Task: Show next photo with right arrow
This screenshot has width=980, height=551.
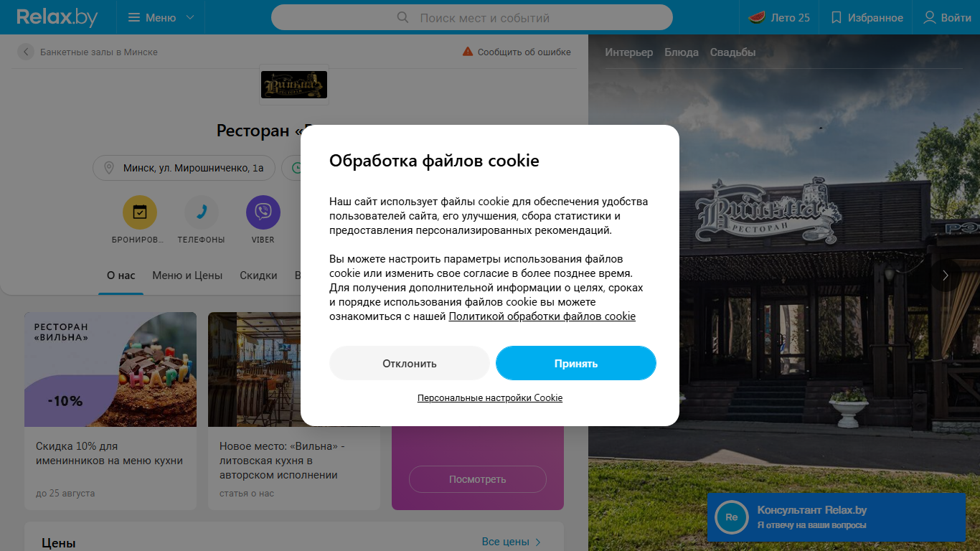Action: click(946, 275)
